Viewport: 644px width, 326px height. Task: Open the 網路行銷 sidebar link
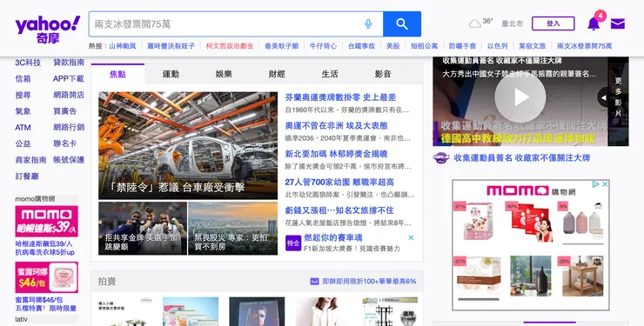69,128
